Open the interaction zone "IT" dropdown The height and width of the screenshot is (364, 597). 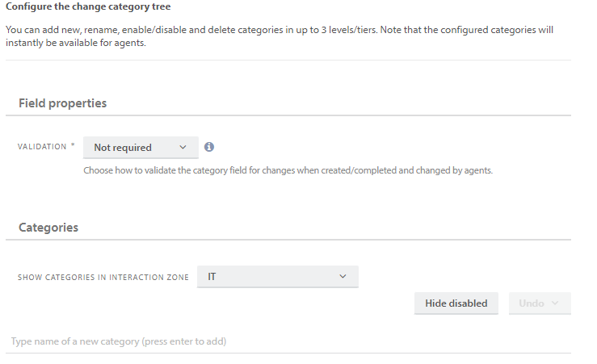[277, 277]
